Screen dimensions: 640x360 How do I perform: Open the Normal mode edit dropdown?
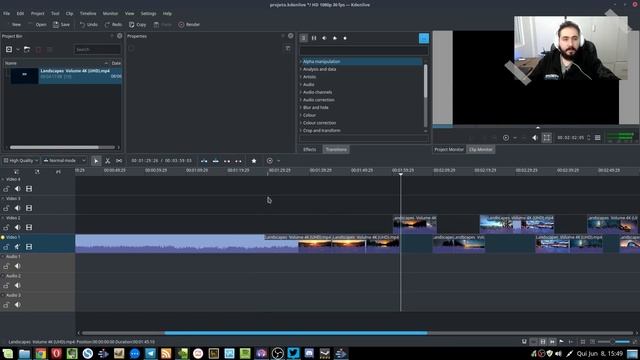click(x=64, y=161)
